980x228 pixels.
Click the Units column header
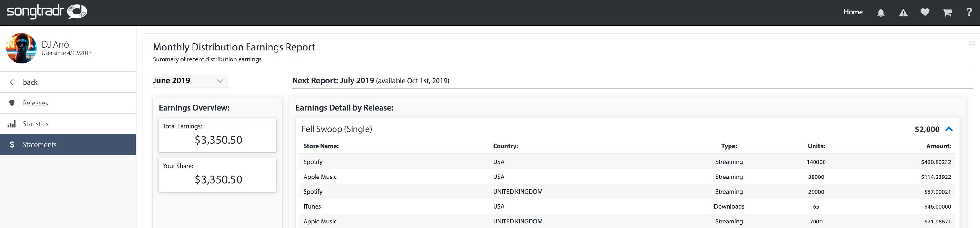[x=816, y=146]
